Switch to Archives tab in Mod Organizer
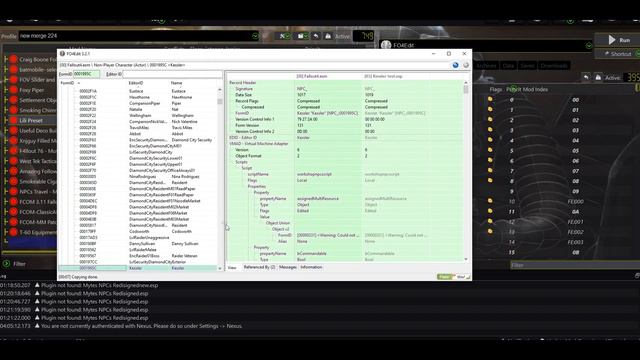 pyautogui.click(x=487, y=66)
